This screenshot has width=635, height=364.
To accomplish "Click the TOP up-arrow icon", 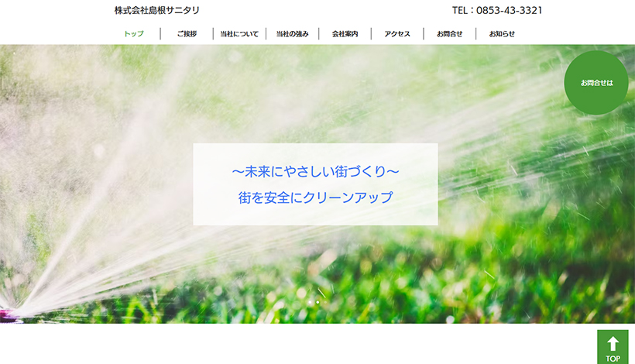I will [613, 344].
